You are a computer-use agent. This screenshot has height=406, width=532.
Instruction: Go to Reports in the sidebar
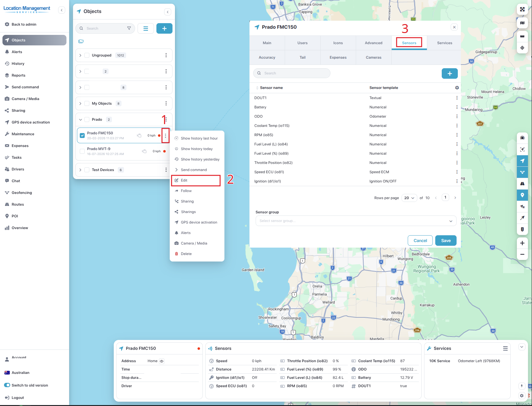(19, 75)
